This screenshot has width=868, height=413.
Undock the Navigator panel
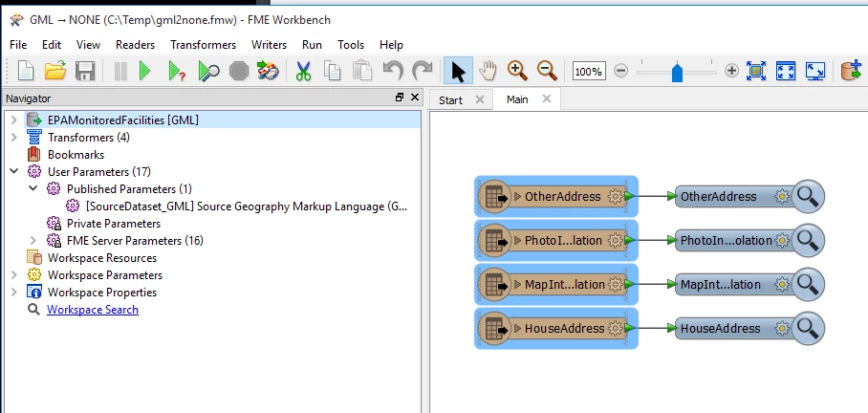coord(400,98)
